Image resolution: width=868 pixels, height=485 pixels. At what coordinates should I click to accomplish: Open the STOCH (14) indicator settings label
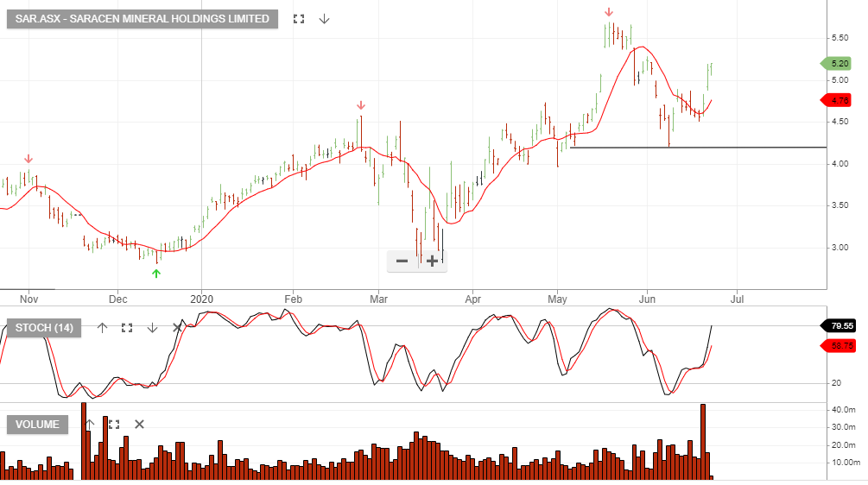[44, 328]
